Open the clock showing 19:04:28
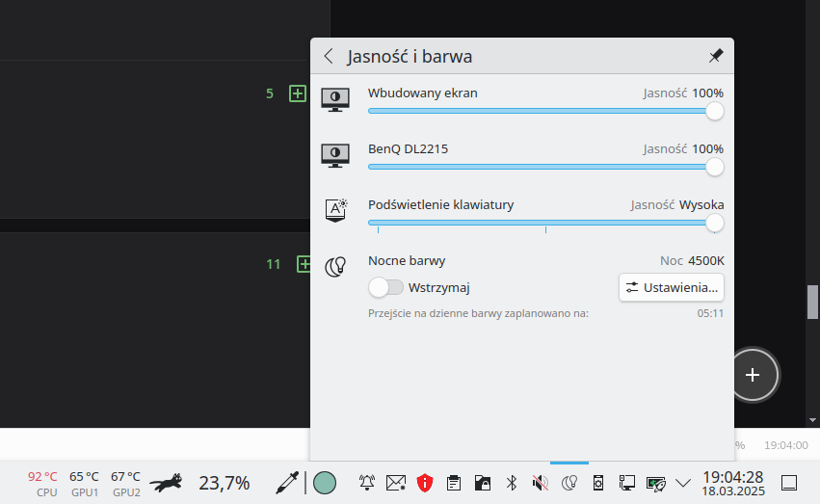Viewport: 820px width, 504px height. click(733, 483)
